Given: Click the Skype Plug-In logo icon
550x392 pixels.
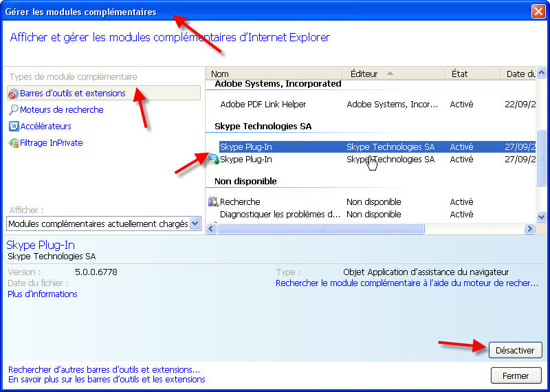Looking at the screenshot, I should pos(213,159).
